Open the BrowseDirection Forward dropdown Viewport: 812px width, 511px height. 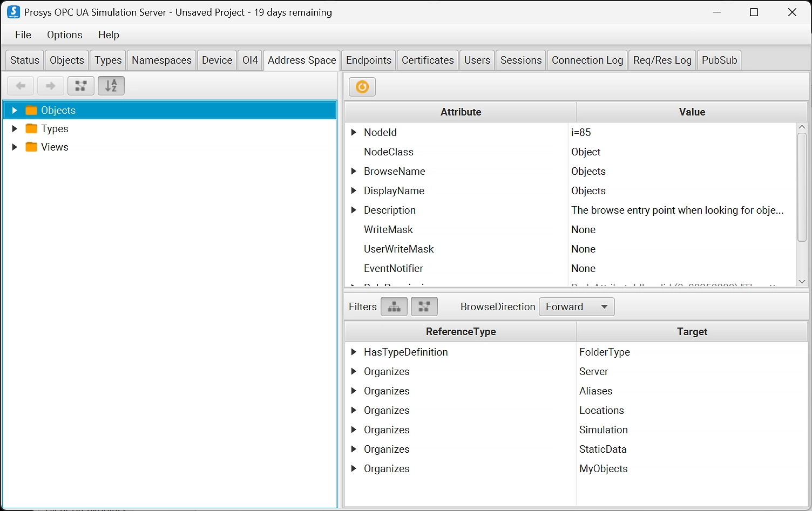point(577,306)
